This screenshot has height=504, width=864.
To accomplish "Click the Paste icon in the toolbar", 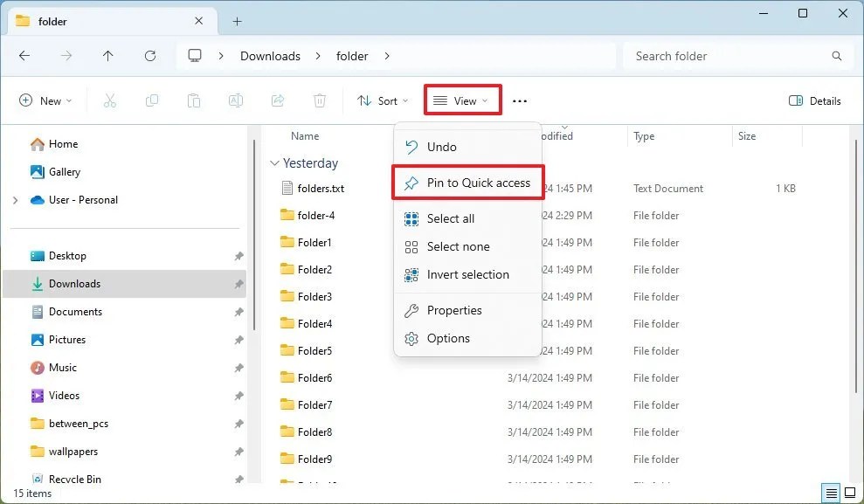I will point(194,100).
